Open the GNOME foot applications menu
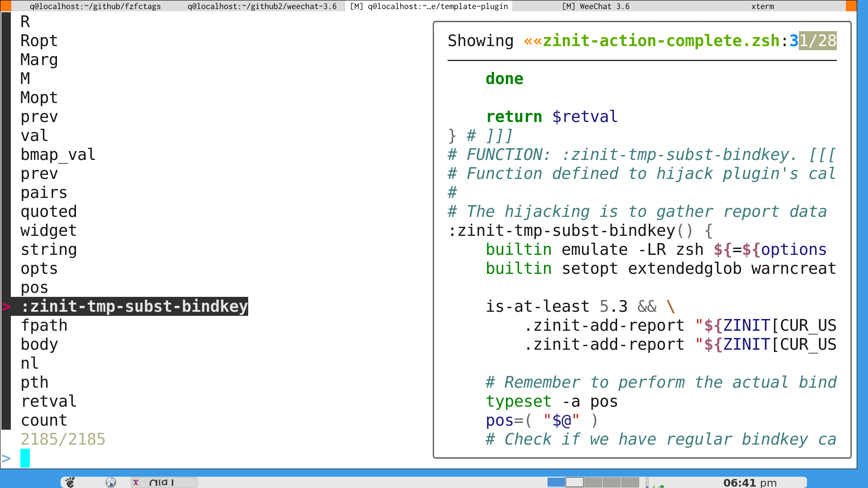 point(70,482)
